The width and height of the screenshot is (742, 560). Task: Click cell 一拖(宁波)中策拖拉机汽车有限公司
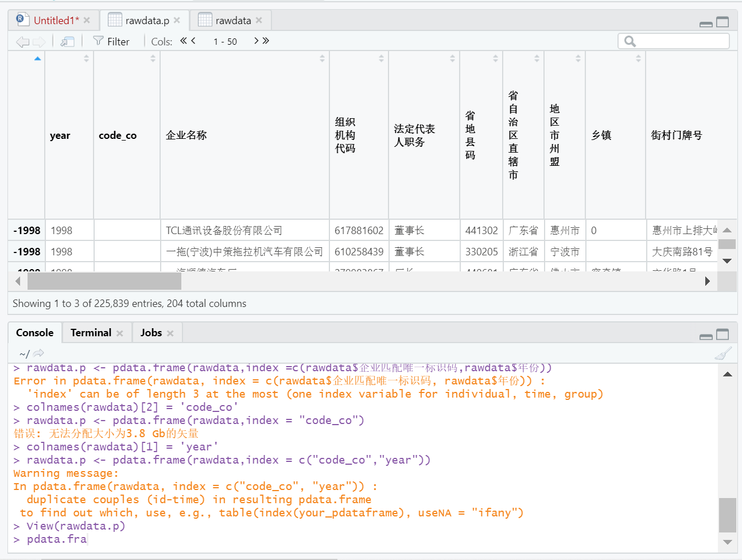tap(244, 251)
